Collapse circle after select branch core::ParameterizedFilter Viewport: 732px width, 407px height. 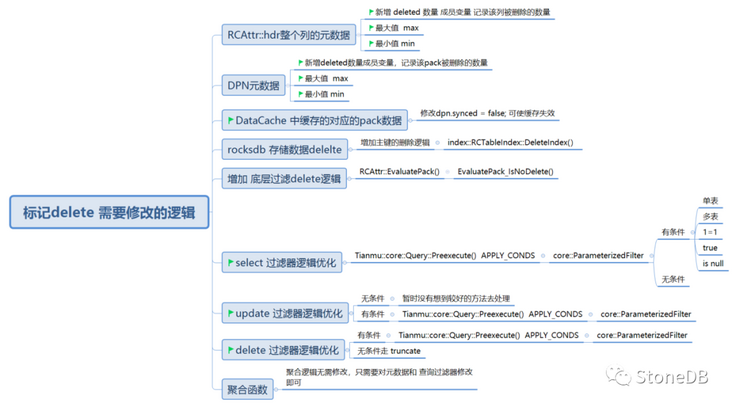tap(651, 256)
